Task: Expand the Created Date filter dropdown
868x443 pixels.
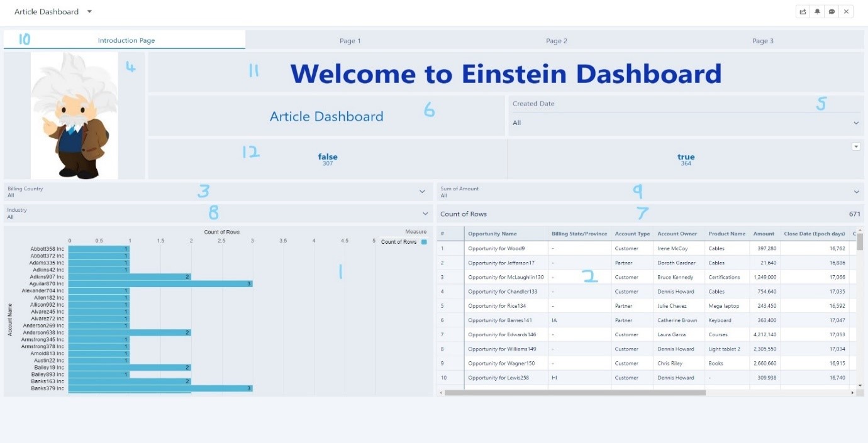Action: pyautogui.click(x=856, y=123)
